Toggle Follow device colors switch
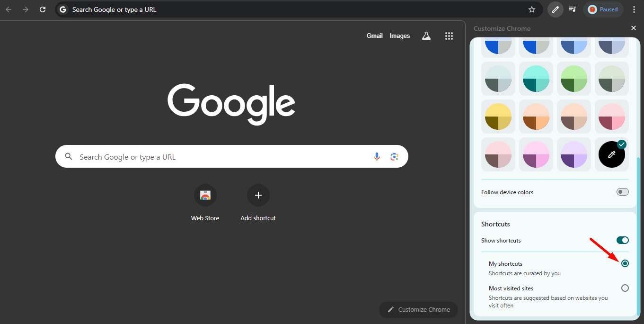644x324 pixels. [623, 192]
